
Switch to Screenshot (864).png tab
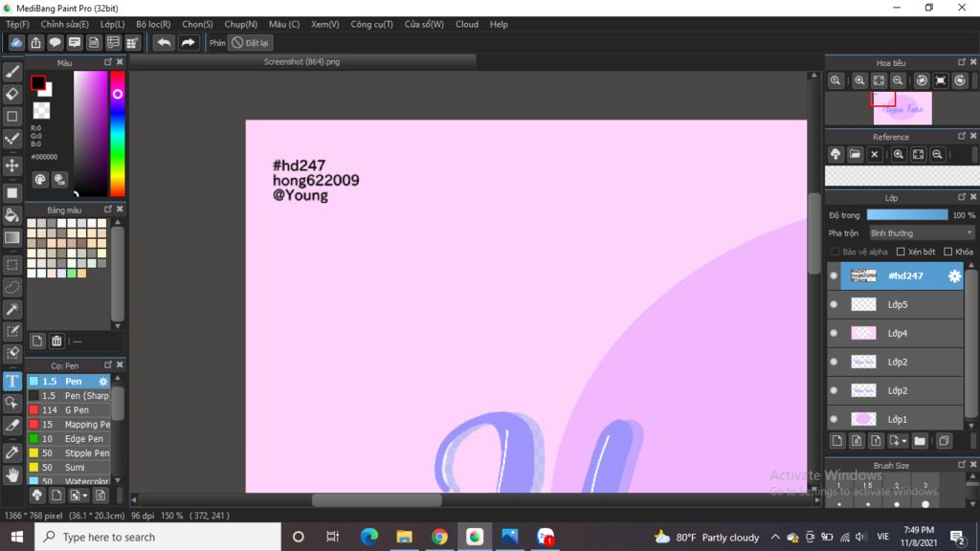pos(301,62)
